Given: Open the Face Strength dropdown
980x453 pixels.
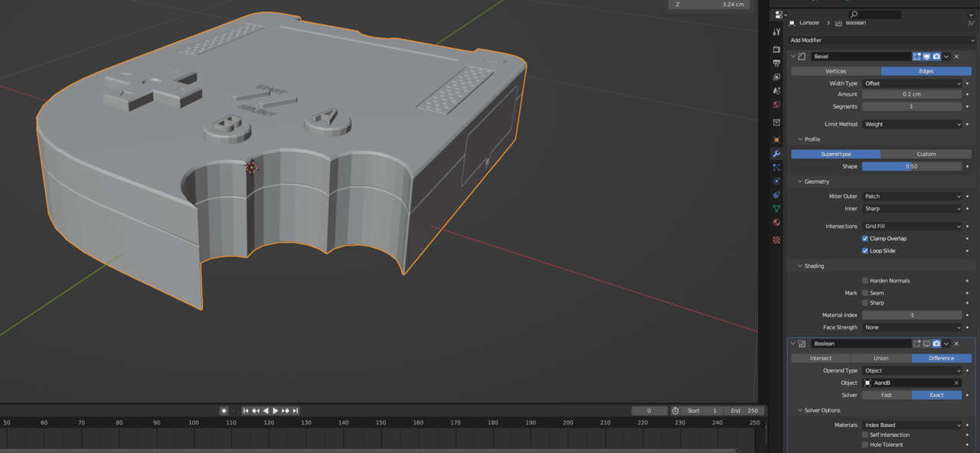Looking at the screenshot, I should pos(912,328).
